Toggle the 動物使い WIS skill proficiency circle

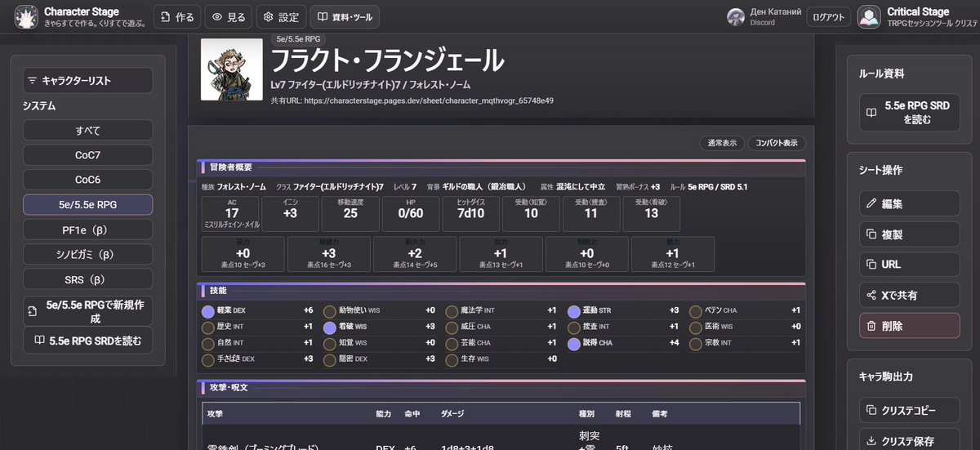[330, 310]
